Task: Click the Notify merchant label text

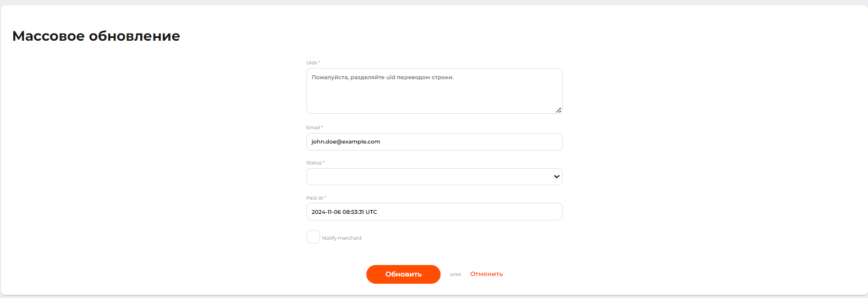Action: click(342, 238)
